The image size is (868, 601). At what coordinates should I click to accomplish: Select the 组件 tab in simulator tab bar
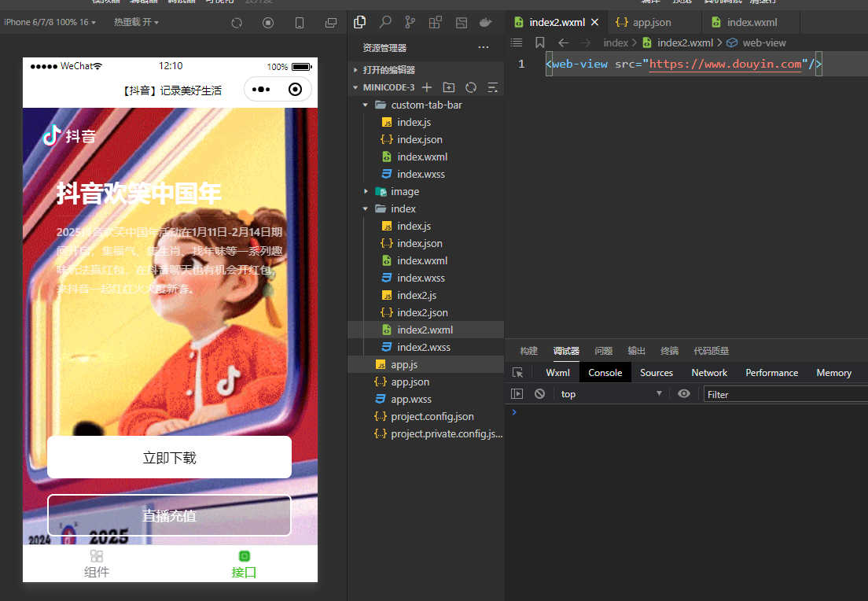(97, 564)
